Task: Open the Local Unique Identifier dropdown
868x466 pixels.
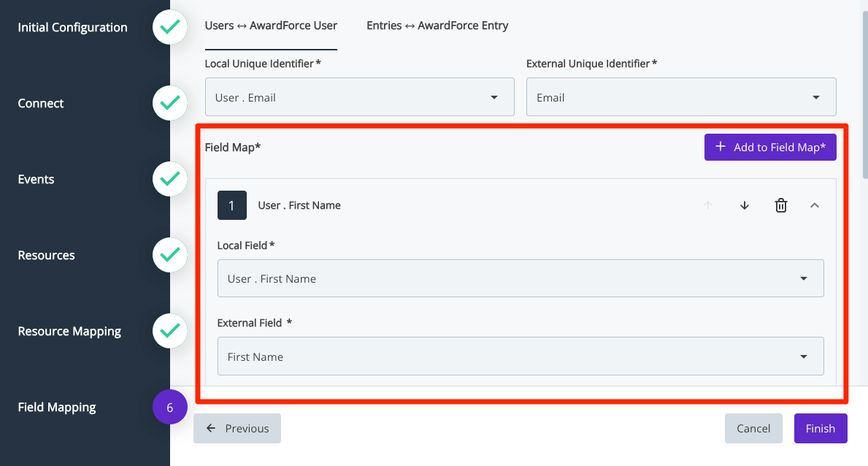Action: pyautogui.click(x=359, y=97)
